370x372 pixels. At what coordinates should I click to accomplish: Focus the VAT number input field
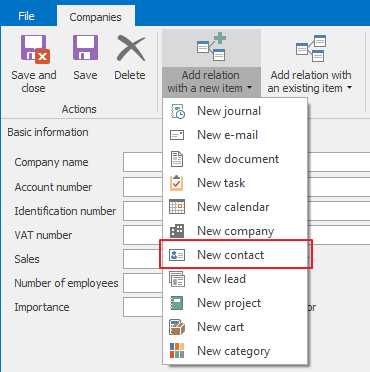[143, 235]
